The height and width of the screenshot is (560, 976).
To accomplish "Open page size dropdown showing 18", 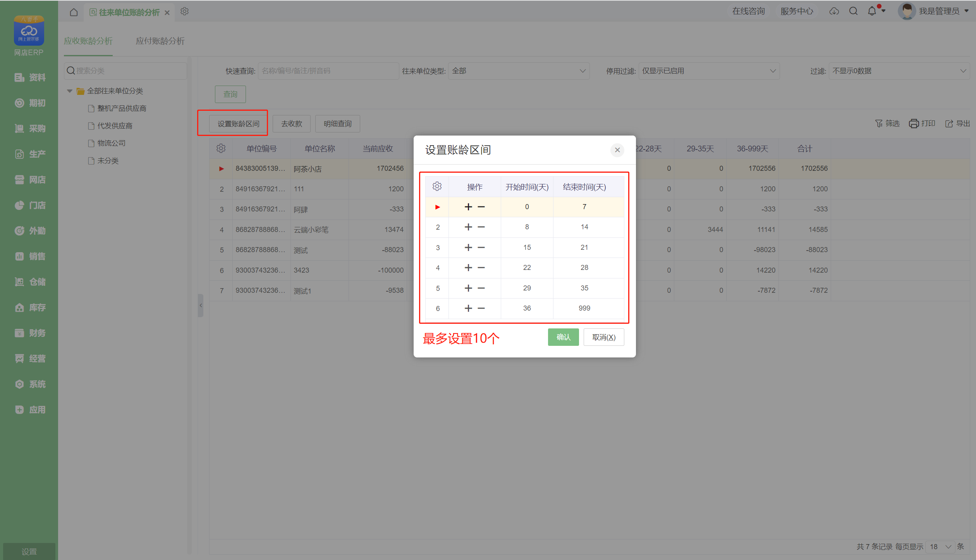I will (940, 546).
